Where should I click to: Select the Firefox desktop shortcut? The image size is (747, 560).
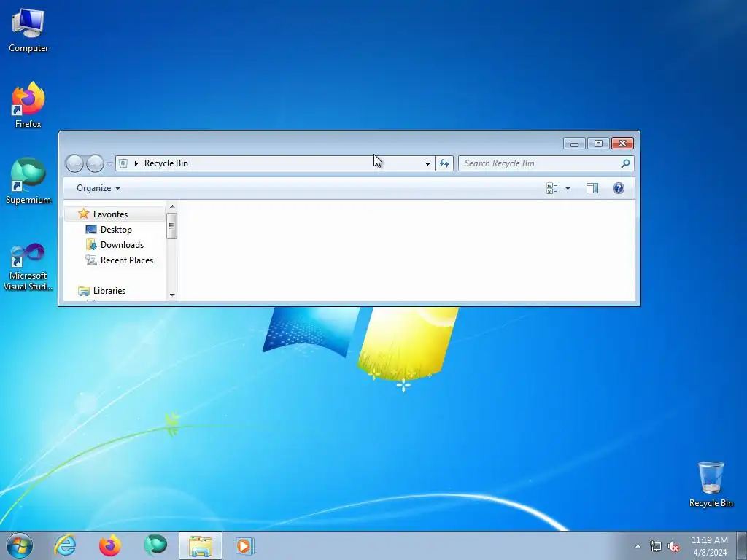point(28,105)
